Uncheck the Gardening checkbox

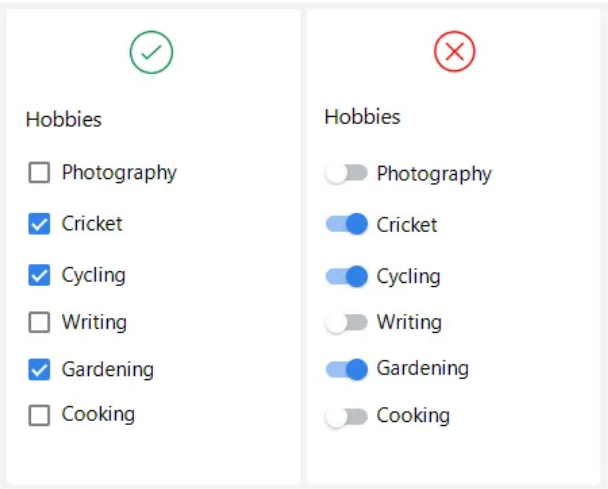39,369
